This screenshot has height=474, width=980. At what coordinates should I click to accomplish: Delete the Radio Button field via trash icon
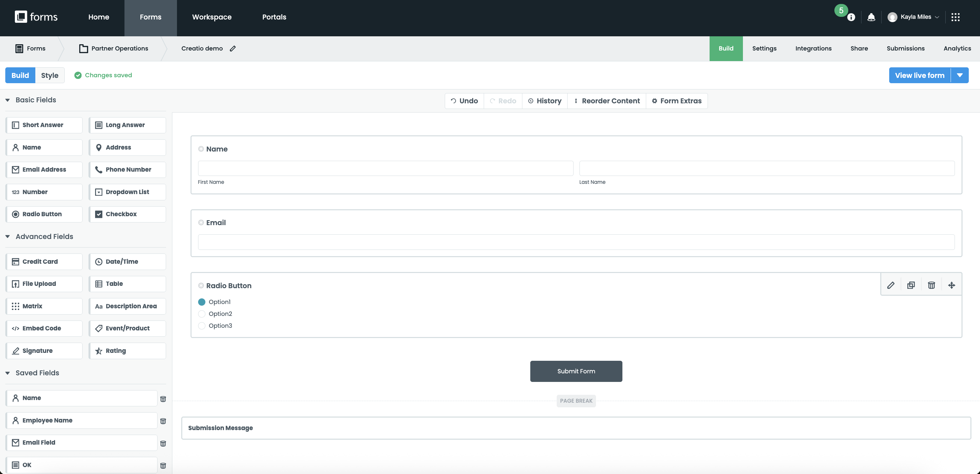coord(931,285)
